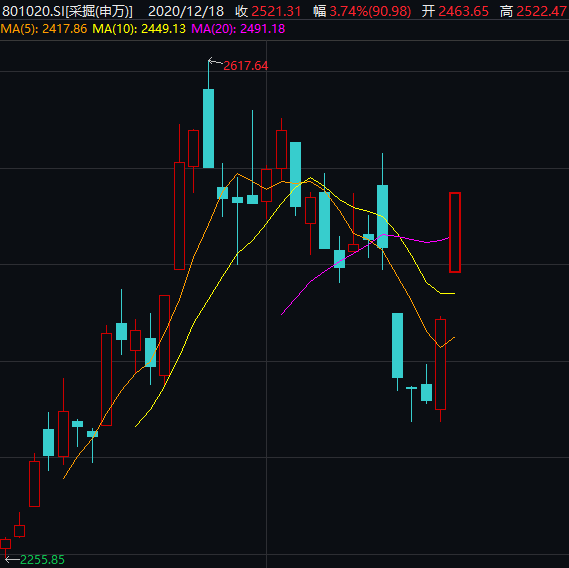Click the opening price 2463.65
Screen dimensions: 569x568
pos(463,11)
